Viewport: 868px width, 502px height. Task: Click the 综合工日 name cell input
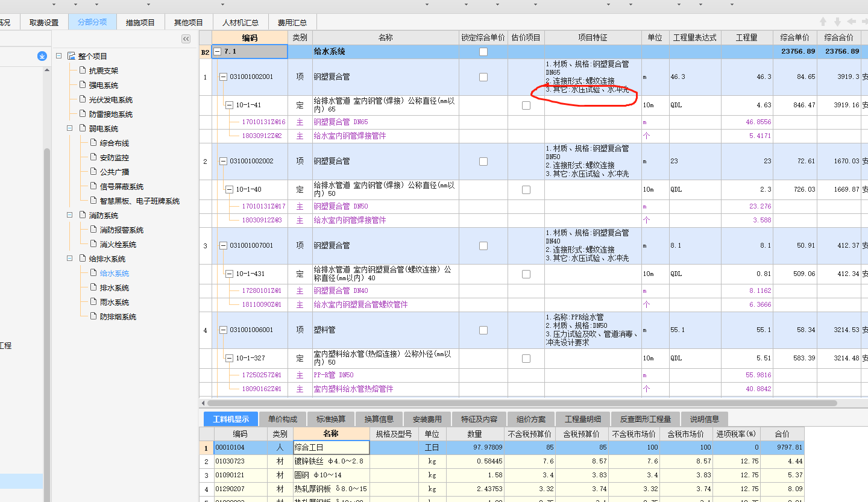click(331, 448)
